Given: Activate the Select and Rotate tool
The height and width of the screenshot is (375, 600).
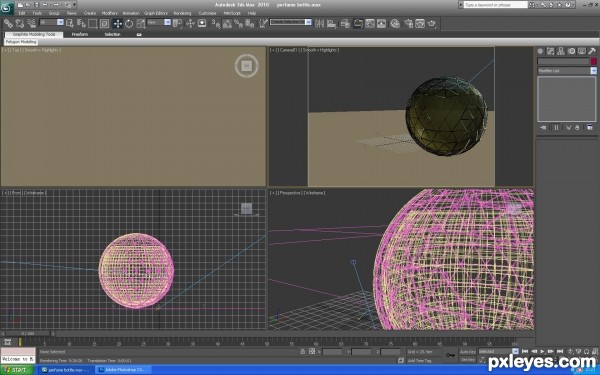Looking at the screenshot, I should pos(129,24).
